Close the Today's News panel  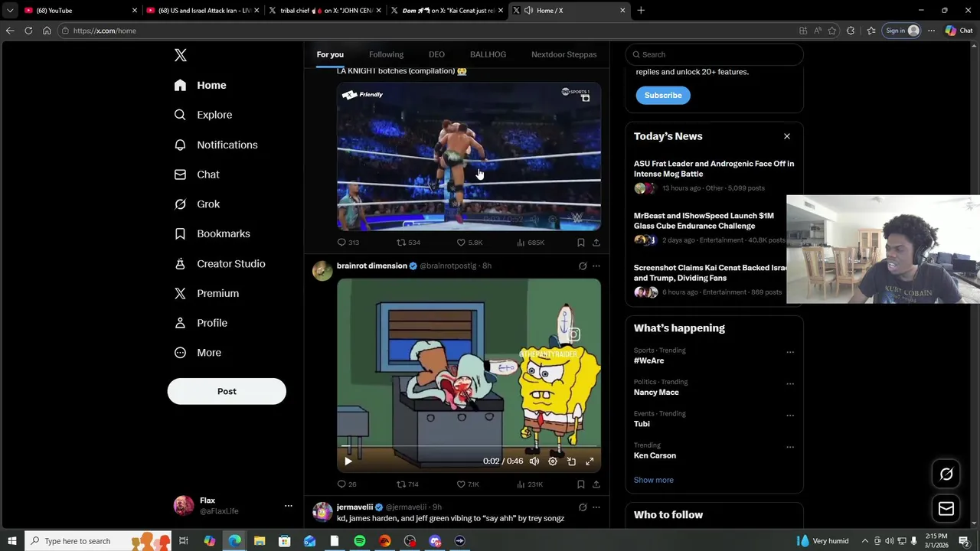786,136
